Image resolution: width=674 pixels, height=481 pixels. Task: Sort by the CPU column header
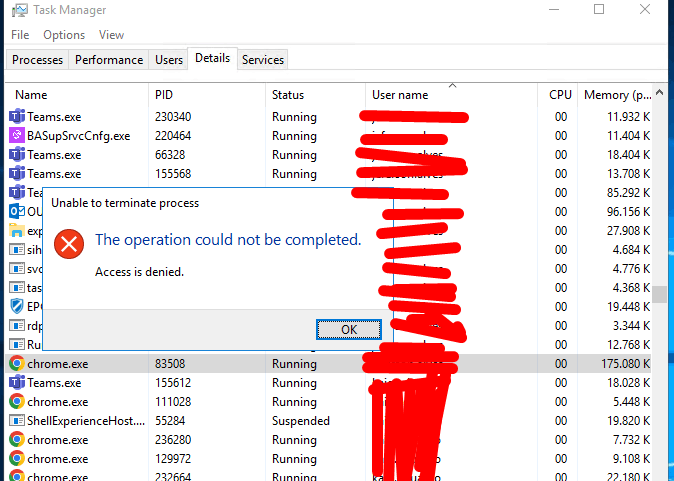click(558, 95)
